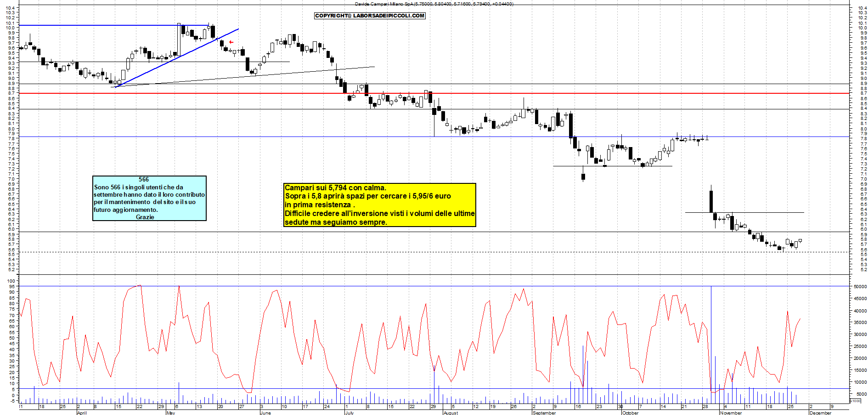
Task: Click the line 'Campari sui 5,794 con calma.'
Action: [335, 188]
